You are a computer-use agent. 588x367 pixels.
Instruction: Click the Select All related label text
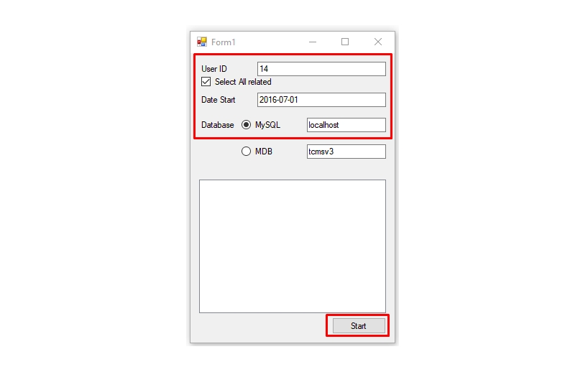(243, 82)
